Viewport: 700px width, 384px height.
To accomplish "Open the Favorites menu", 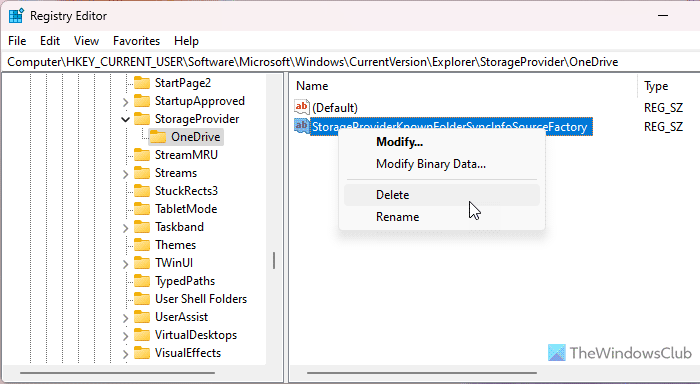I will tap(136, 41).
